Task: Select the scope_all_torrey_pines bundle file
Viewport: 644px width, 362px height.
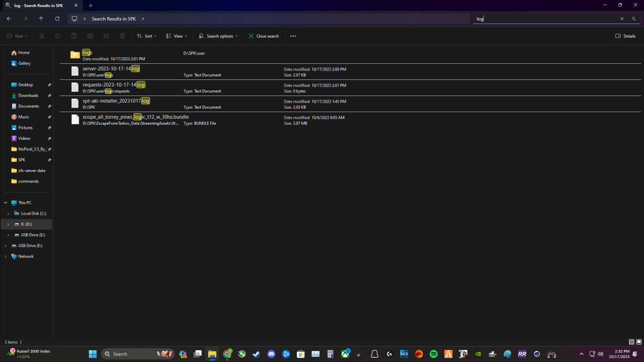Action: coord(350,120)
